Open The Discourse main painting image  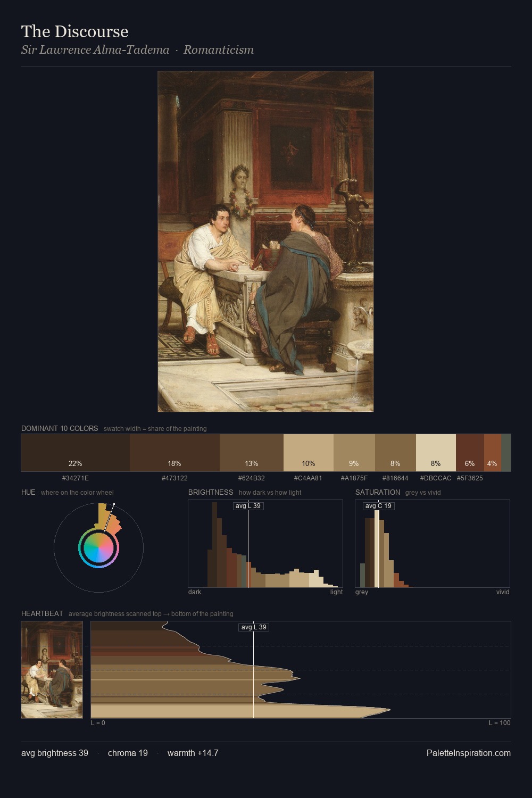265,242
